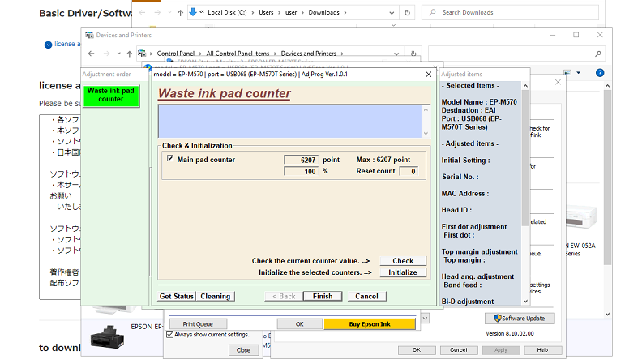Click the dropdown arrow beside Buy Epson Ink
The height and width of the screenshot is (364, 625).
click(425, 318)
